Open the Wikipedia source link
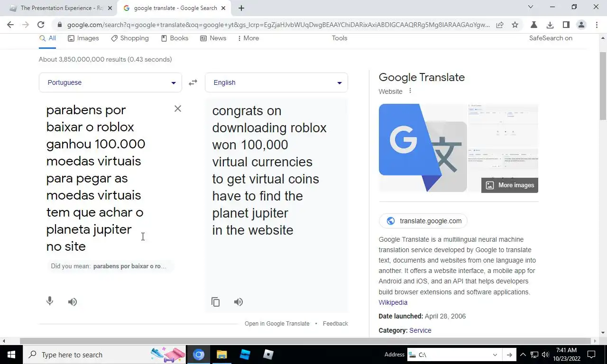The image size is (607, 364). point(393,302)
